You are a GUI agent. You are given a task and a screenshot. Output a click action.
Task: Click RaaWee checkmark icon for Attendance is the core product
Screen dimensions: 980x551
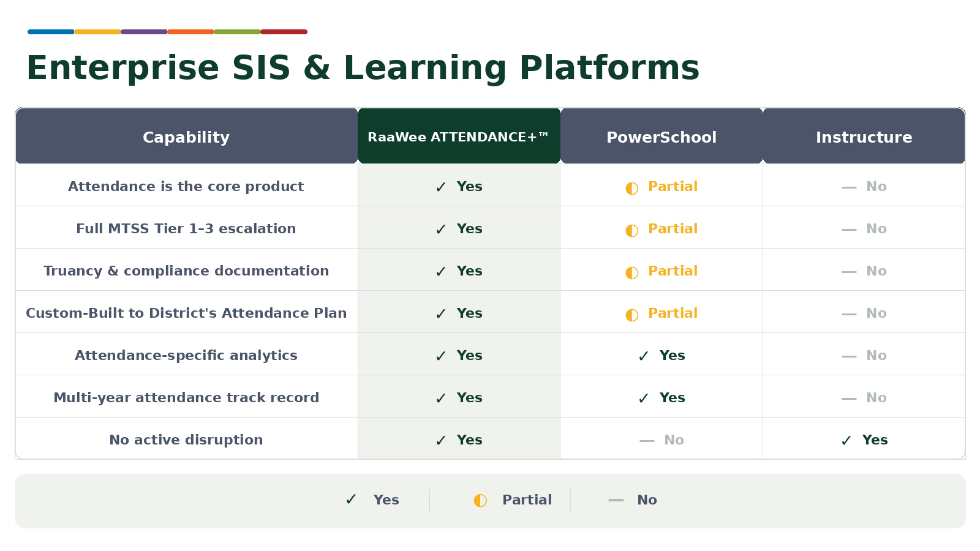click(440, 187)
